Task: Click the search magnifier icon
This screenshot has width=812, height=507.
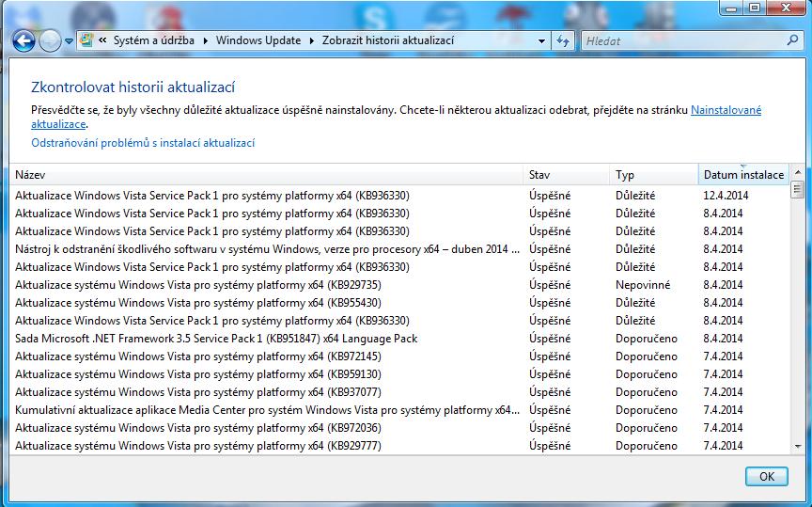Action: click(789, 40)
